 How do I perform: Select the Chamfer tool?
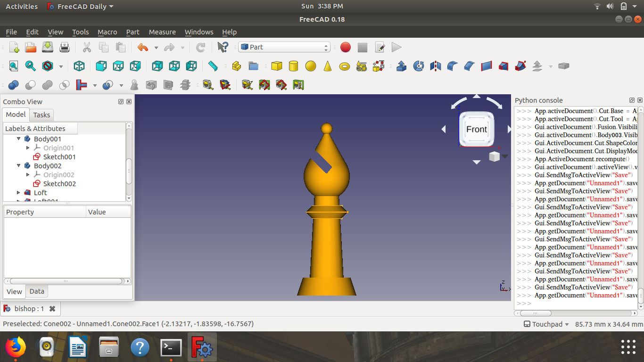tap(470, 66)
